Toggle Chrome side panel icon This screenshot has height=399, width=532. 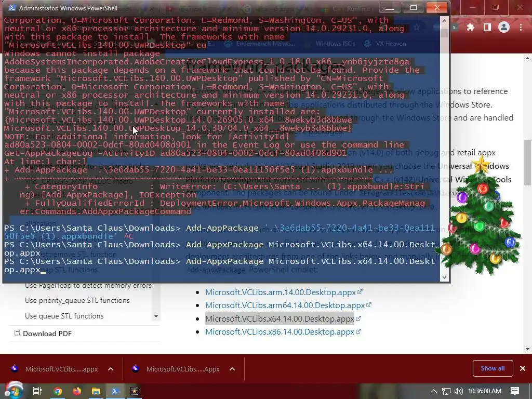(x=487, y=27)
